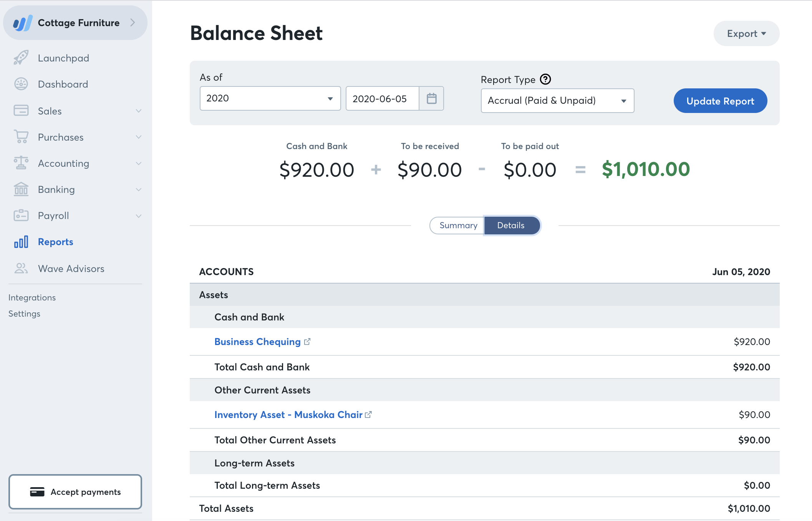
Task: Expand the Accounting sidebar chevron
Action: tap(139, 163)
